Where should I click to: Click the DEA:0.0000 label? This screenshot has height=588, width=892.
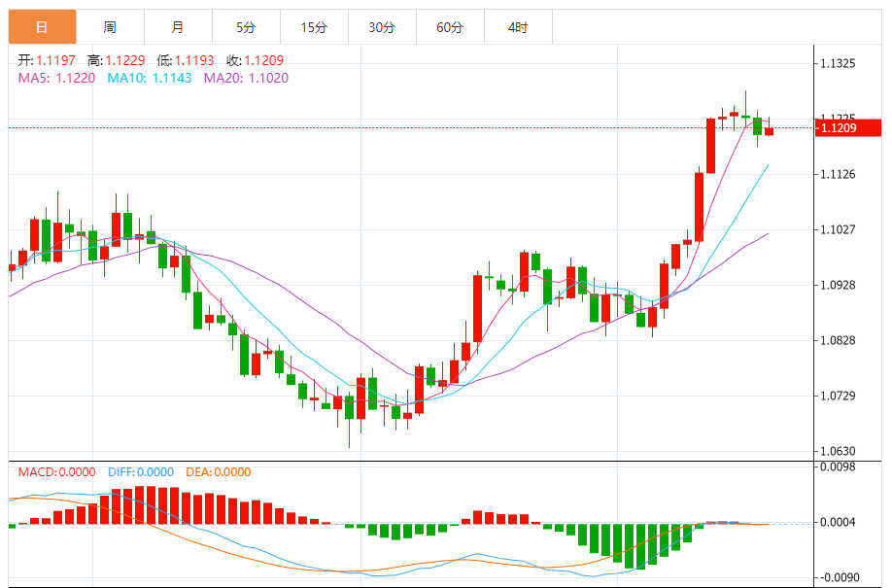219,472
